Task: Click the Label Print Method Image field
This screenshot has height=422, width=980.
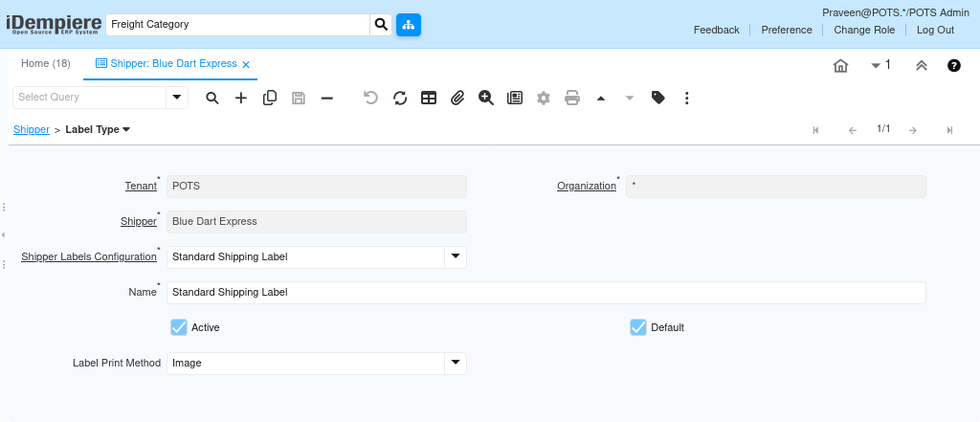Action: click(305, 364)
